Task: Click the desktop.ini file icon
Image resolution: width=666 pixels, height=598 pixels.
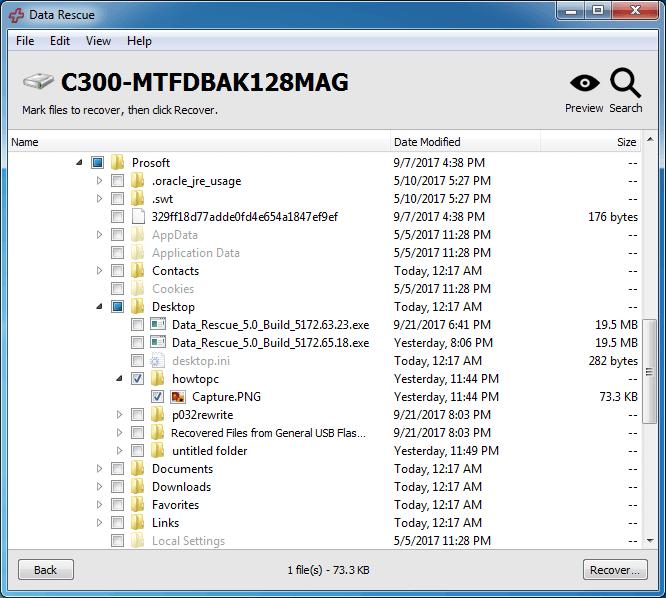Action: (157, 361)
